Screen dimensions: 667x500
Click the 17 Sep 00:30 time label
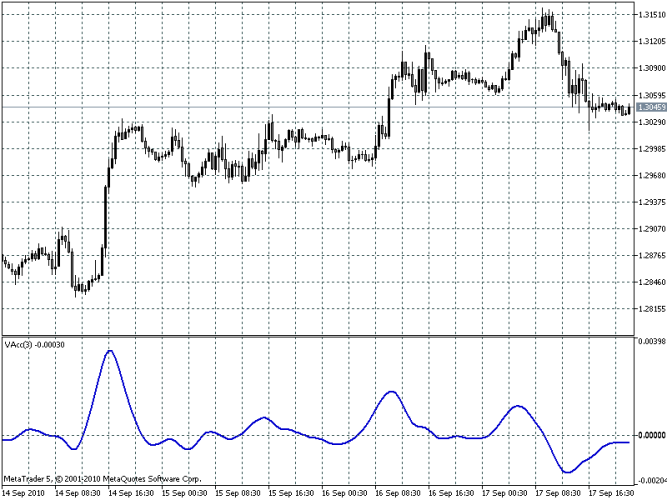point(505,493)
